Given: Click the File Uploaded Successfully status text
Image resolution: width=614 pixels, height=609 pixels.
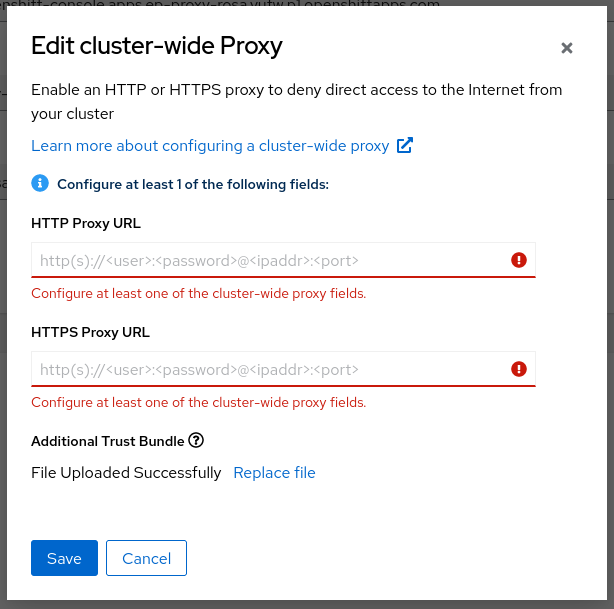Looking at the screenshot, I should (126, 473).
